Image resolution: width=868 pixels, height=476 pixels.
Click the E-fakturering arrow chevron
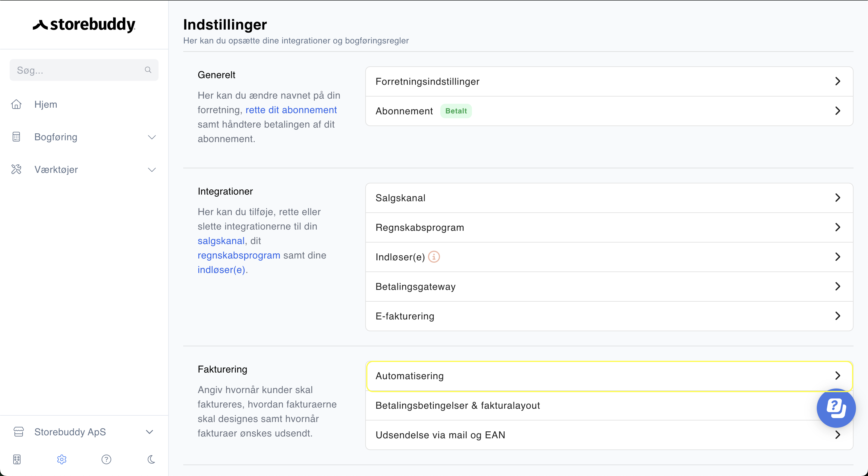coord(838,316)
